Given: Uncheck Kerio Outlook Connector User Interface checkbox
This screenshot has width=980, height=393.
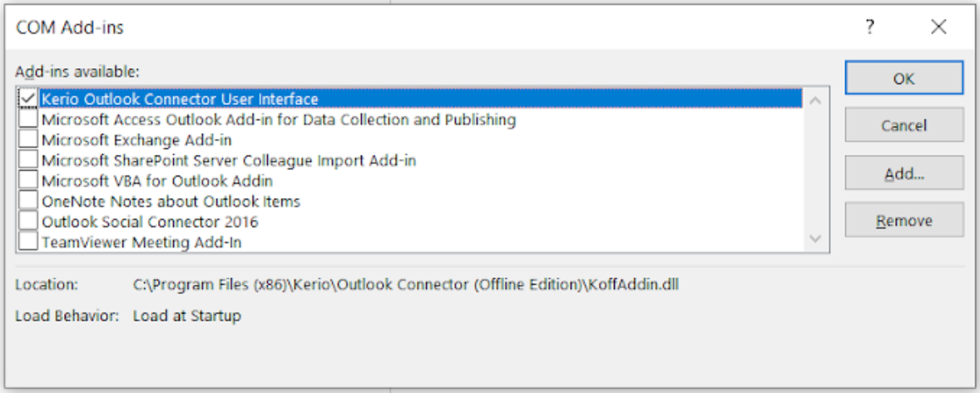Looking at the screenshot, I should (28, 99).
